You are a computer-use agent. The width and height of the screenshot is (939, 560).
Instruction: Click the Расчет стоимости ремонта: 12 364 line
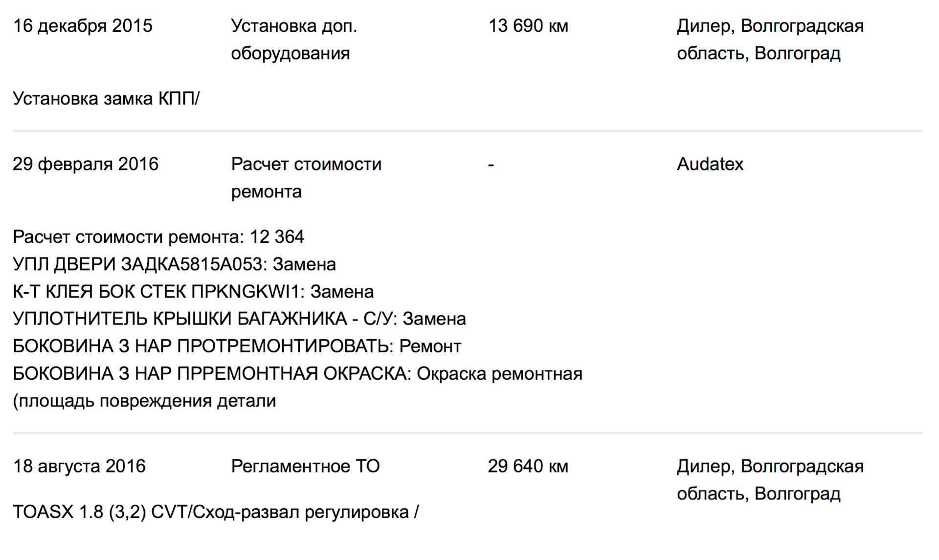[x=158, y=237]
